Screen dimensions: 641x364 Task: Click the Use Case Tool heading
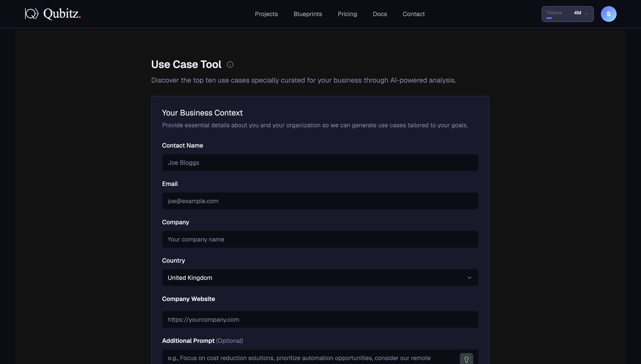186,65
